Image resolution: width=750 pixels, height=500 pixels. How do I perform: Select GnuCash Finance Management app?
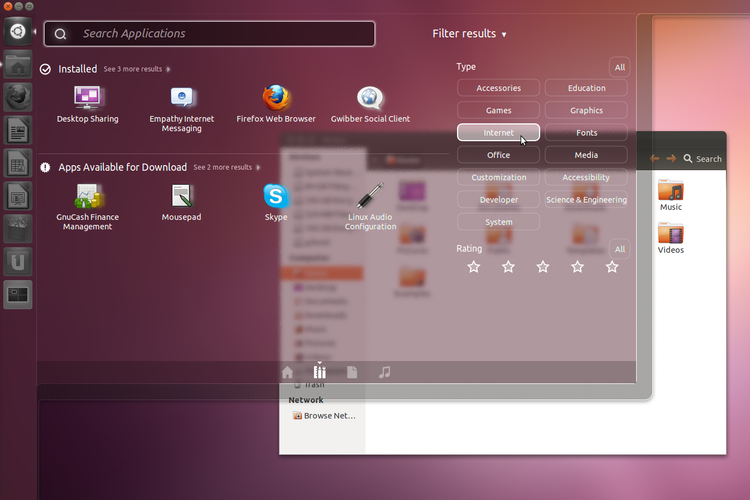[87, 196]
